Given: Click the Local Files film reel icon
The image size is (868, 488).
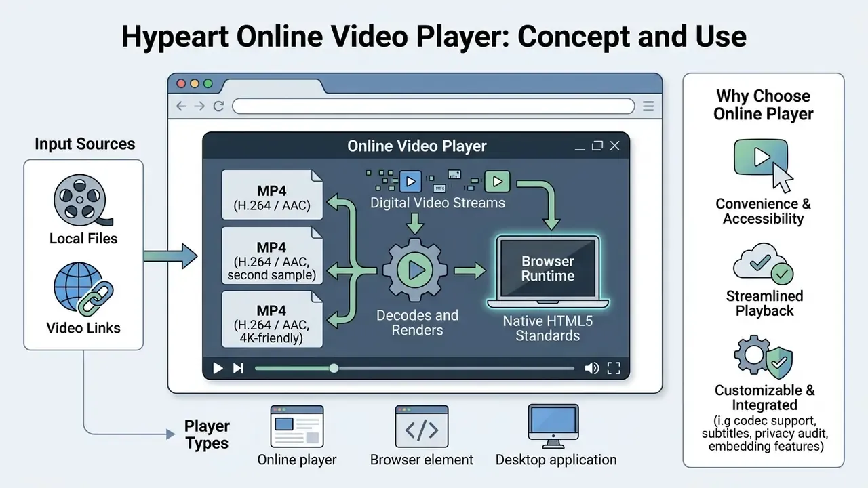Looking at the screenshot, I should pos(83,201).
